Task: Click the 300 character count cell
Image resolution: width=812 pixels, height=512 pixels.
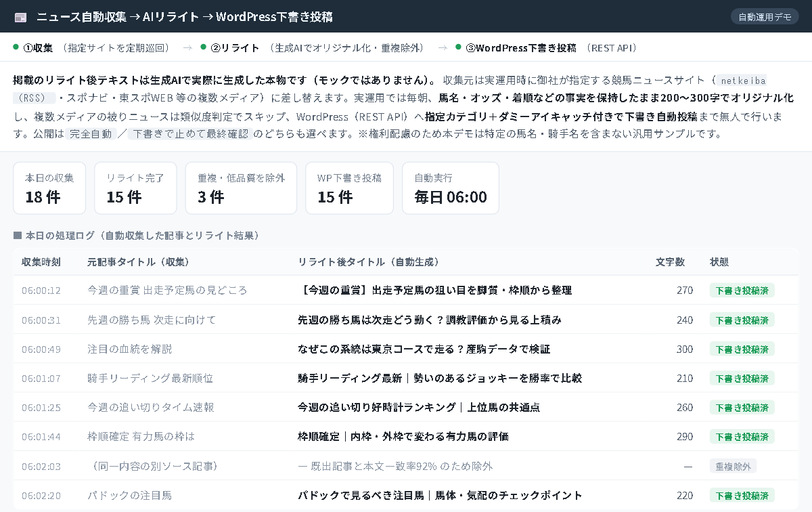Action: (685, 349)
